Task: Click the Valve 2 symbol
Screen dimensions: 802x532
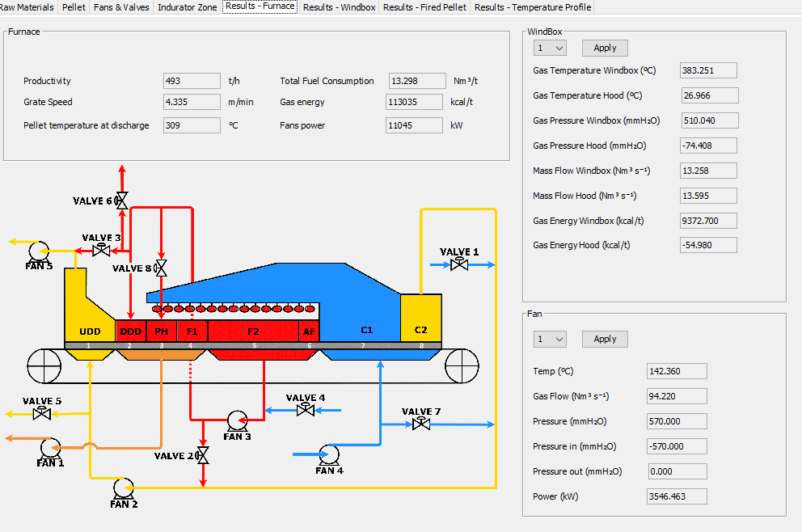Action: [203, 455]
